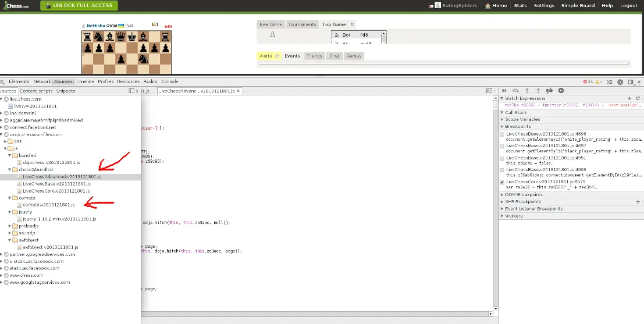The image size is (644, 324).
Task: Select LiveChessCore.v2013121801.js file
Action: coord(56,191)
